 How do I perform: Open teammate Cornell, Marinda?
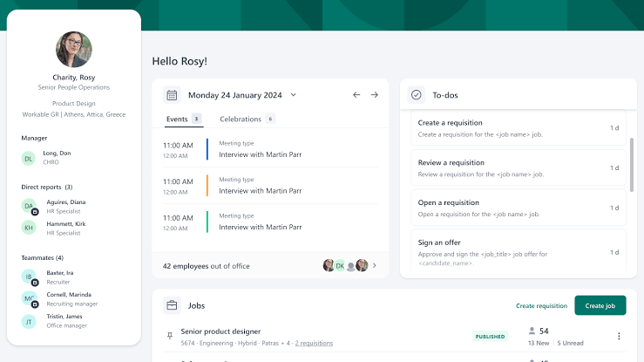(69, 295)
